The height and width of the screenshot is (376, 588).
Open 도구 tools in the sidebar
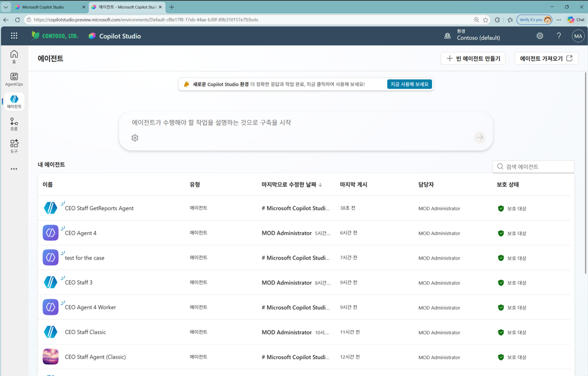pos(14,146)
